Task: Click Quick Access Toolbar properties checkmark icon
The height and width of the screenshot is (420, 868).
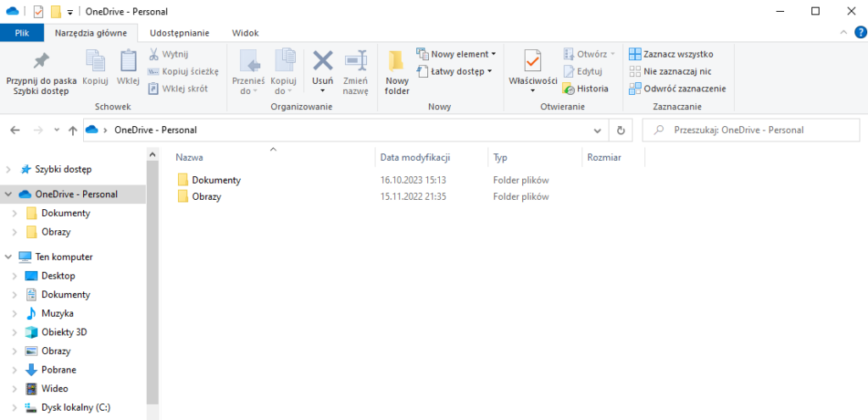Action: 39,12
